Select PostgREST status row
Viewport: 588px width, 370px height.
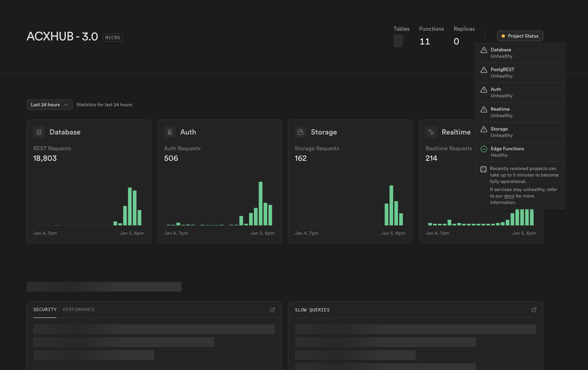tap(520, 73)
